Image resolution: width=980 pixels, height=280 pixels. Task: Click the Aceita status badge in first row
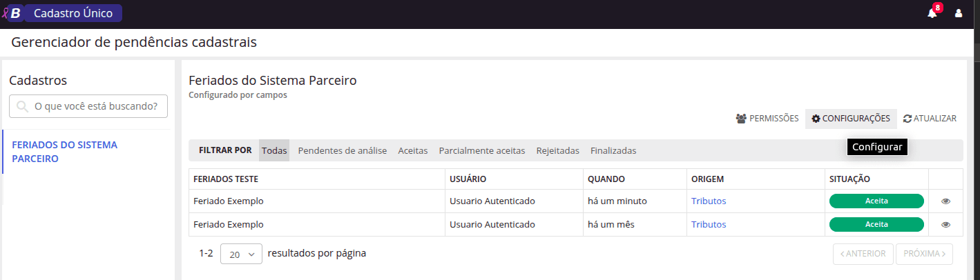click(876, 201)
